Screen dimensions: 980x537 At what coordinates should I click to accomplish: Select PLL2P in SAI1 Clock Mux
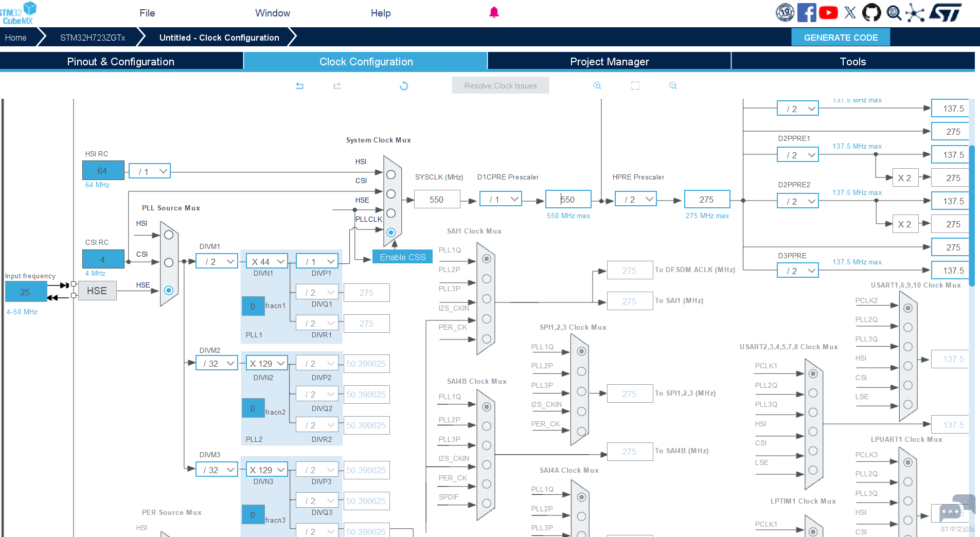pos(487,279)
